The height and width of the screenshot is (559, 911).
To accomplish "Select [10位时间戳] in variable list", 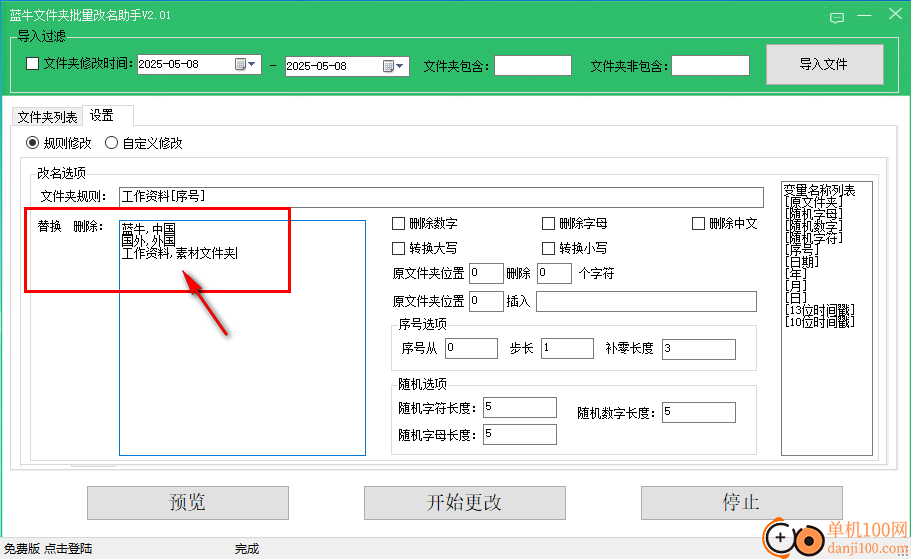I will (x=820, y=321).
